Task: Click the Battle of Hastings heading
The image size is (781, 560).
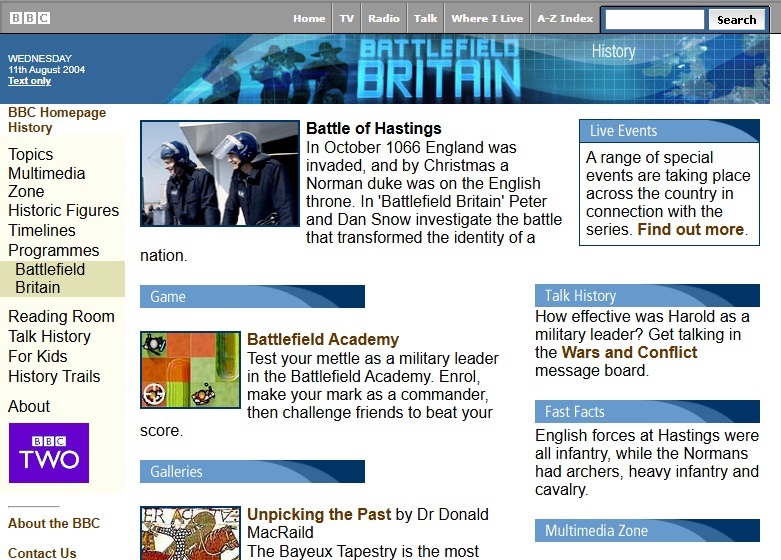Action: coord(374,129)
